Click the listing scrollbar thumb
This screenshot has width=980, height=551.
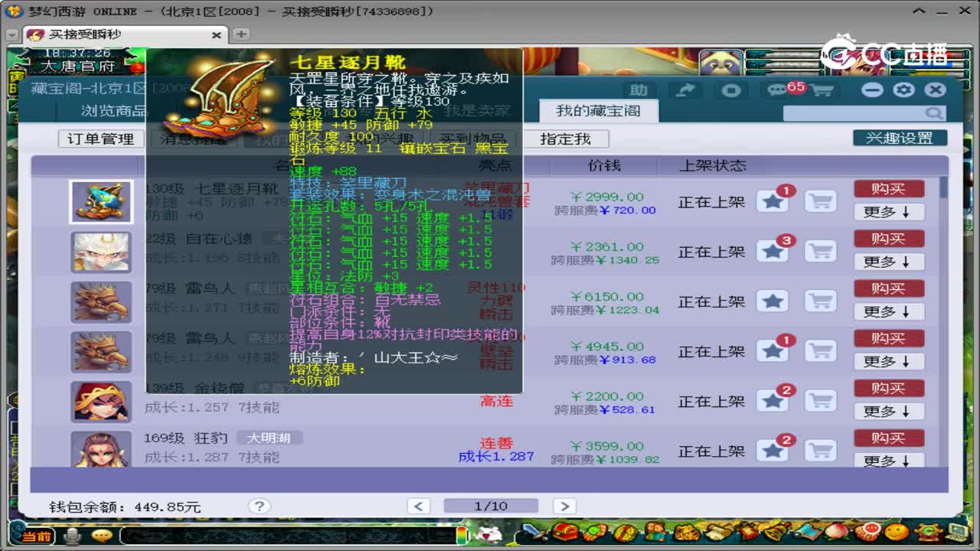pyautogui.click(x=943, y=187)
